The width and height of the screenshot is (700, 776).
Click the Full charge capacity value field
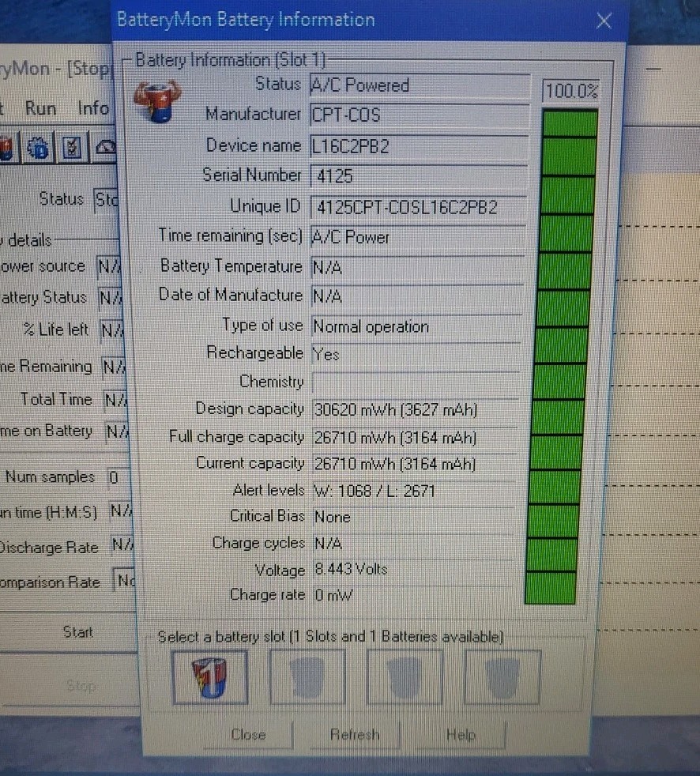[415, 438]
